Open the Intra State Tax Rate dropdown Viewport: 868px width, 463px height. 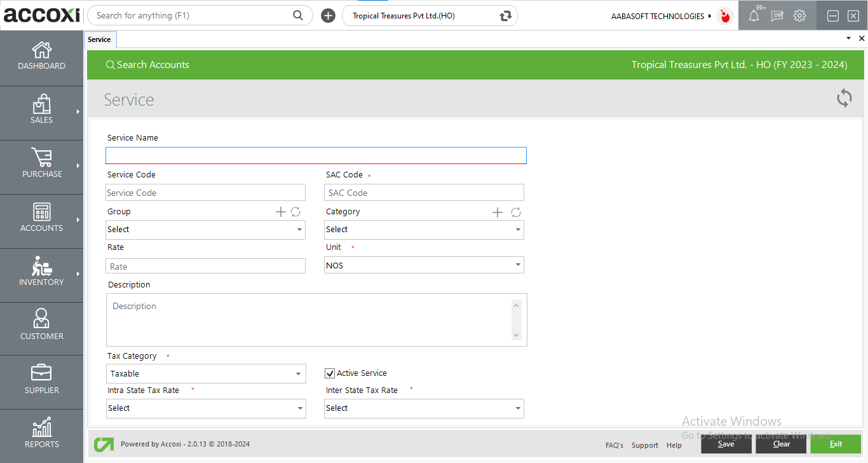[x=206, y=408]
